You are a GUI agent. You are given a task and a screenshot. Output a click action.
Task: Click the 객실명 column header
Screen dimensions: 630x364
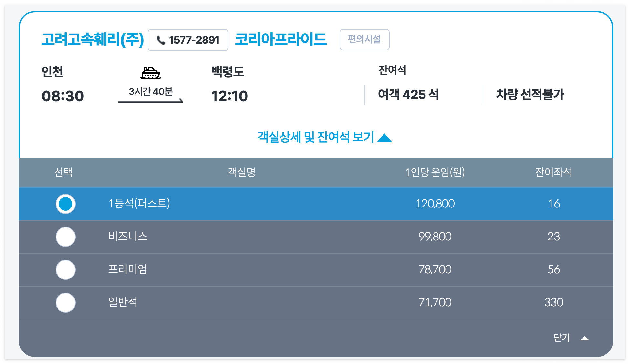(x=242, y=172)
